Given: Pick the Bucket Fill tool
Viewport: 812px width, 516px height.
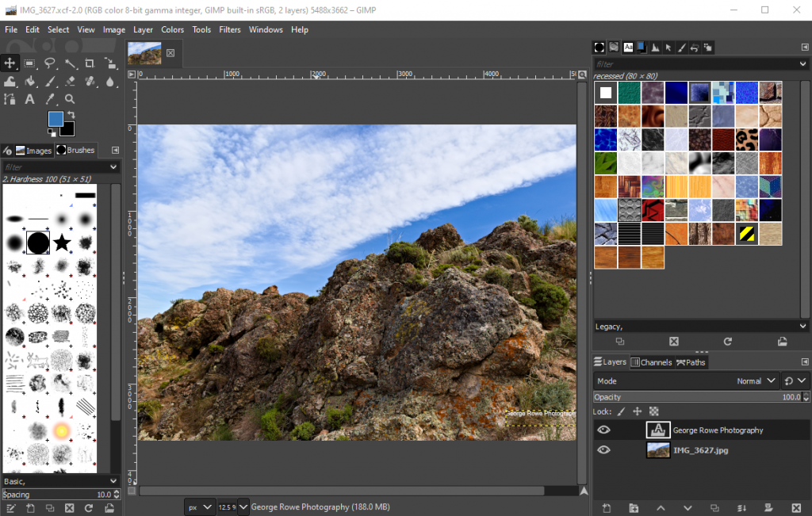Looking at the screenshot, I should pyautogui.click(x=30, y=82).
